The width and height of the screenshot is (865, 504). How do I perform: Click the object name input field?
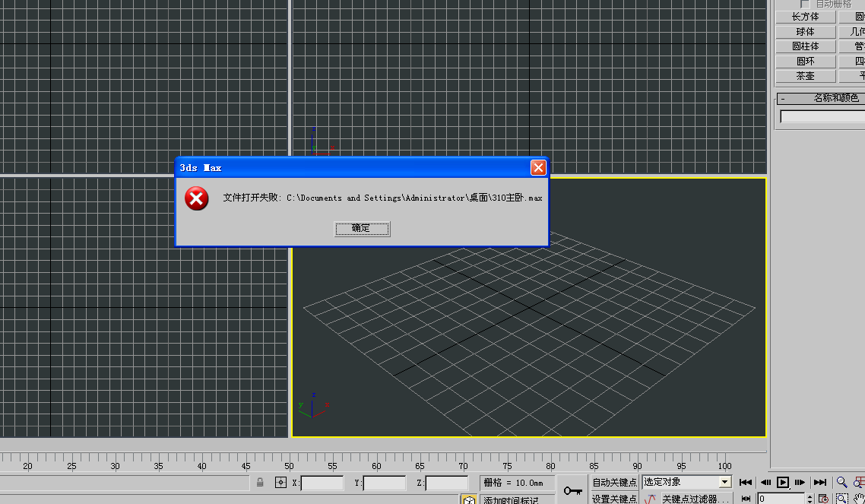pyautogui.click(x=822, y=116)
